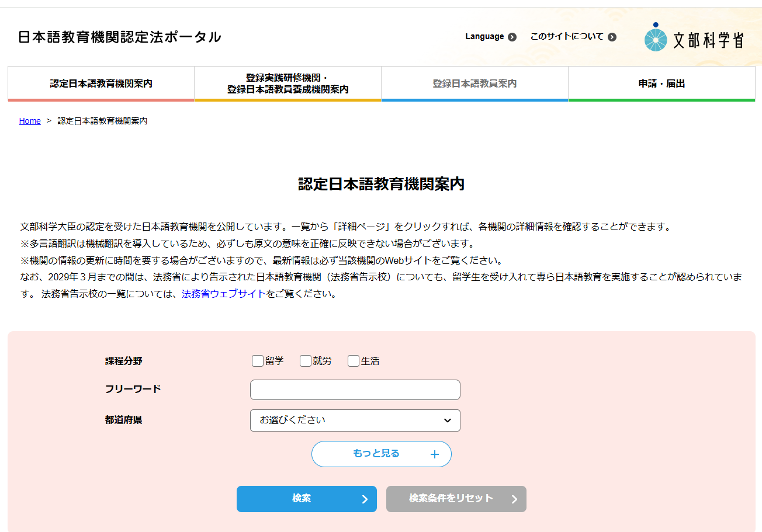This screenshot has width=762, height=532.
Task: Click the chevron on the blue 検索 button
Action: 365,499
